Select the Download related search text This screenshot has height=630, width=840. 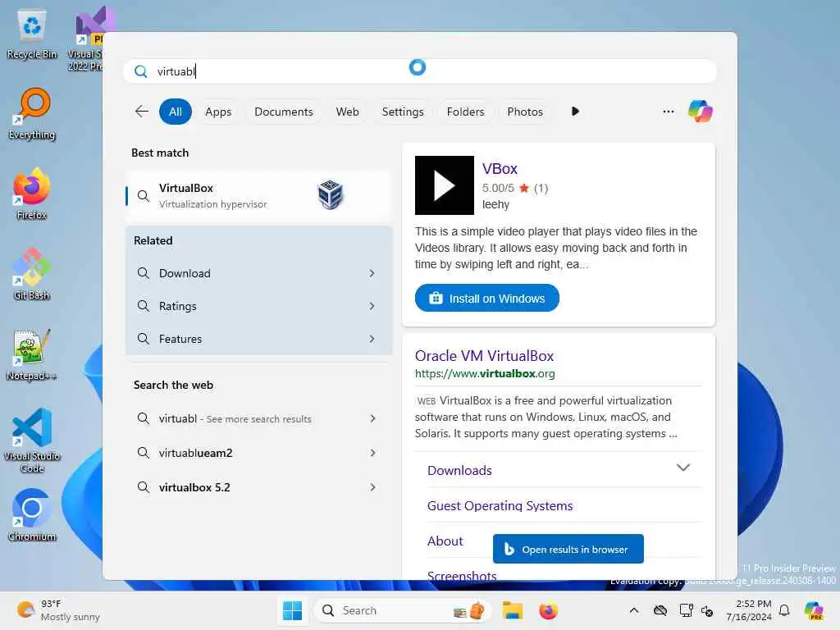185,273
